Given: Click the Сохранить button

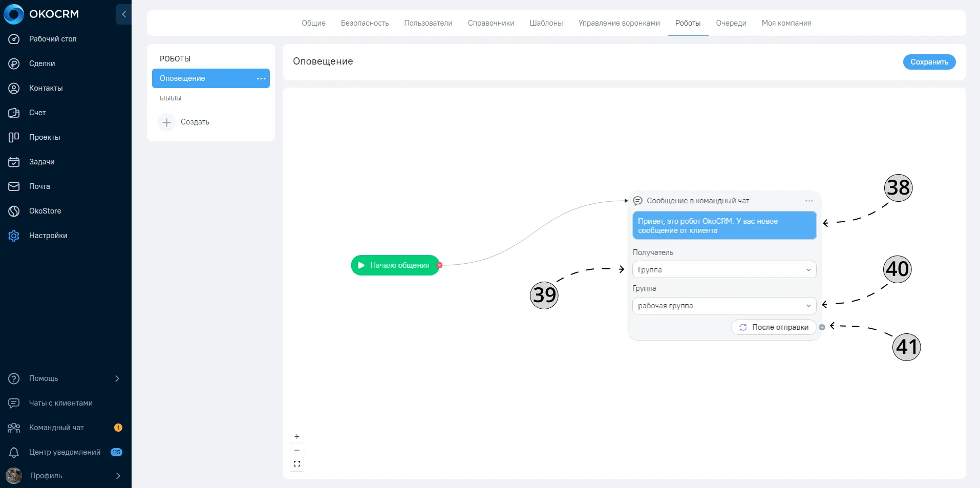Looking at the screenshot, I should click(929, 62).
